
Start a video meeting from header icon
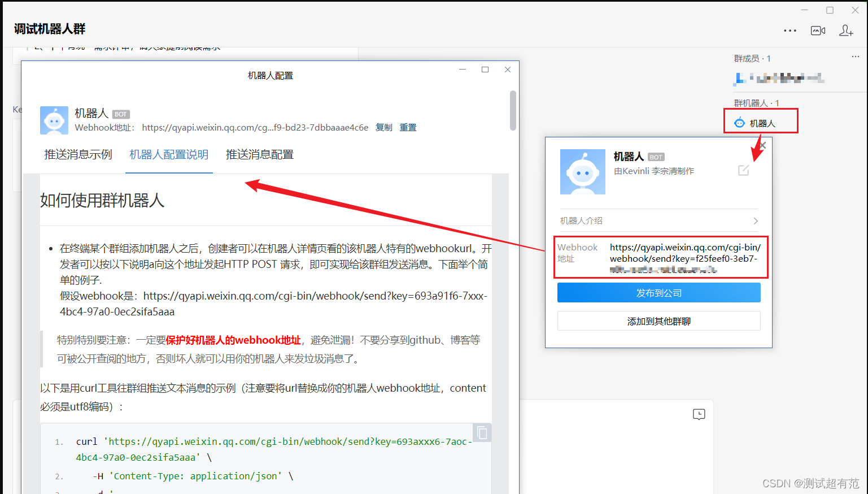pyautogui.click(x=818, y=31)
